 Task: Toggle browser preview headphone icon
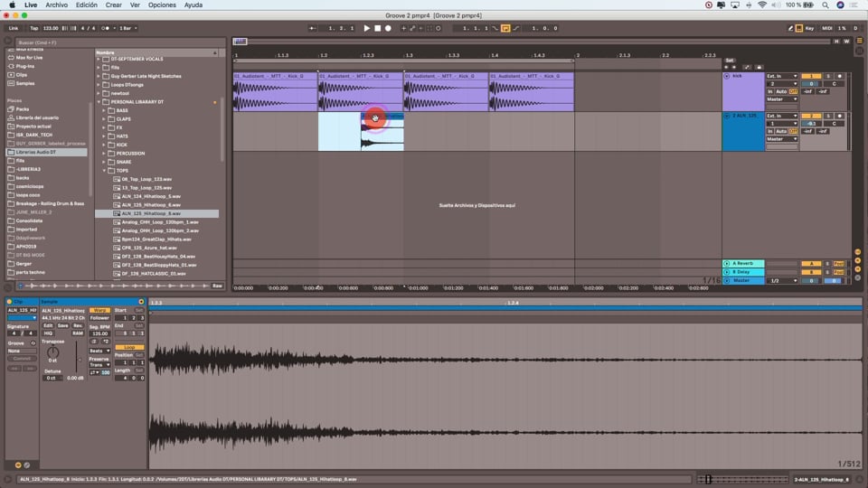tap(21, 286)
